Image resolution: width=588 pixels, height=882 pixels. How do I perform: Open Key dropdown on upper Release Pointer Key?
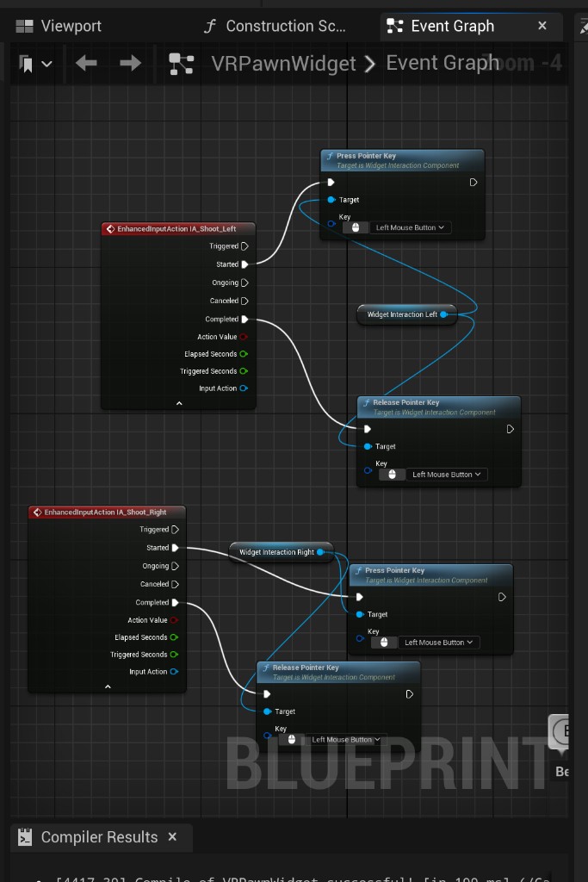446,475
